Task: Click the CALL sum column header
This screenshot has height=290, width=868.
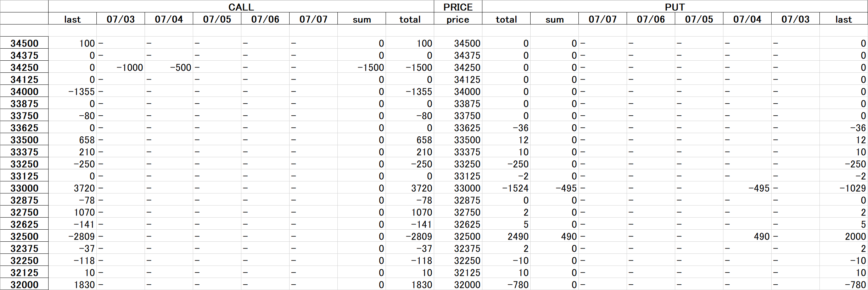Action: pos(362,19)
